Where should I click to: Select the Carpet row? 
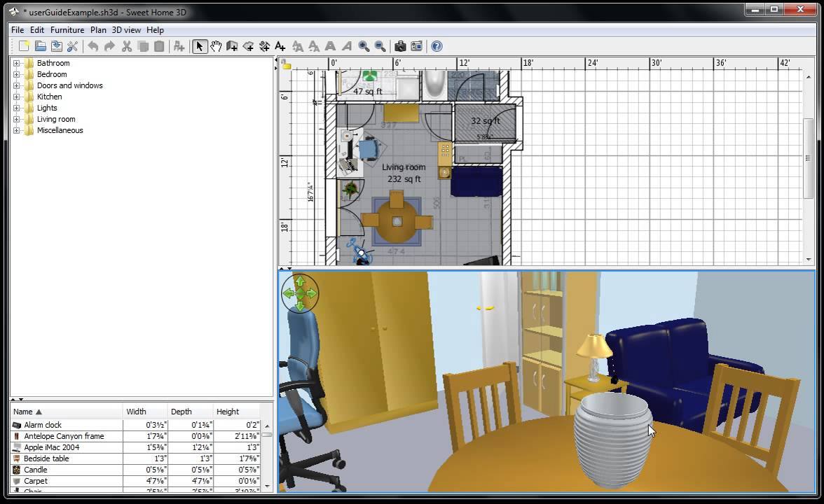coord(136,481)
